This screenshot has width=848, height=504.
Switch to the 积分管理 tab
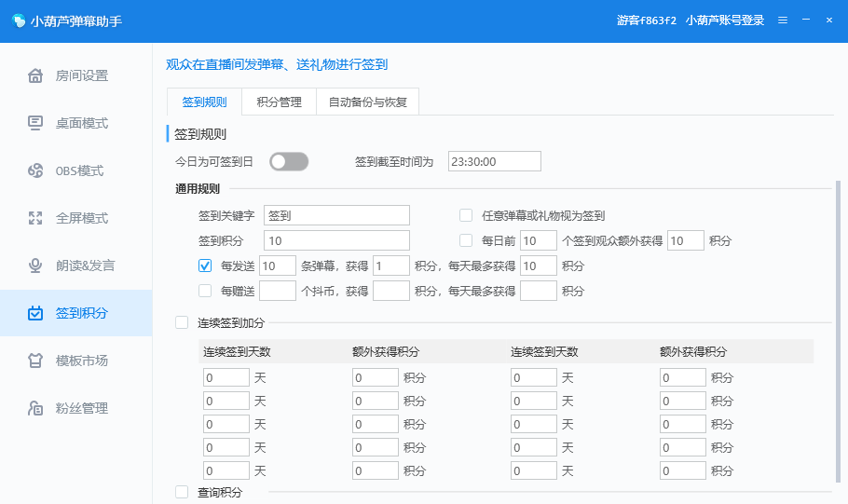click(279, 102)
